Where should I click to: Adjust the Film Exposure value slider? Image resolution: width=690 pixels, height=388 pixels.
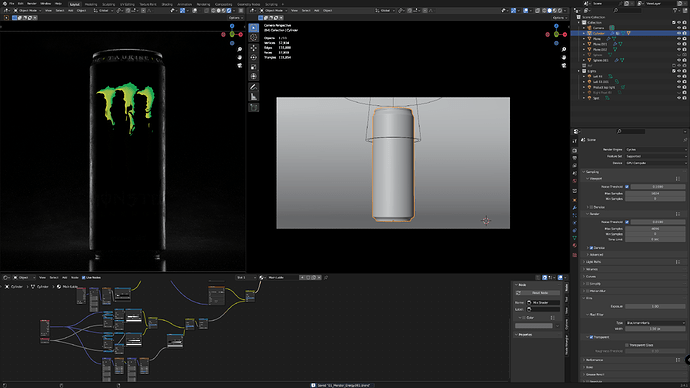[x=655, y=306]
